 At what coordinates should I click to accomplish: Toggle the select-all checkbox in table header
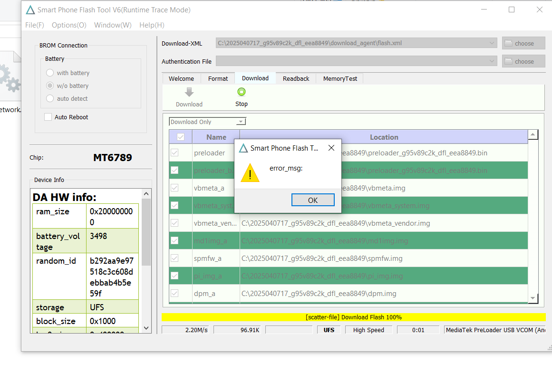tap(181, 137)
